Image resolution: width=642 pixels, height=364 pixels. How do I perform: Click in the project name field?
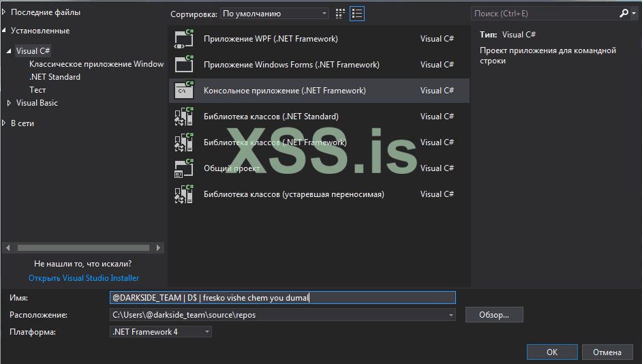pos(283,298)
